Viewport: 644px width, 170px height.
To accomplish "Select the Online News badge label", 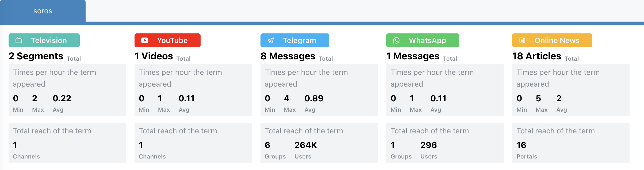I will 552,40.
